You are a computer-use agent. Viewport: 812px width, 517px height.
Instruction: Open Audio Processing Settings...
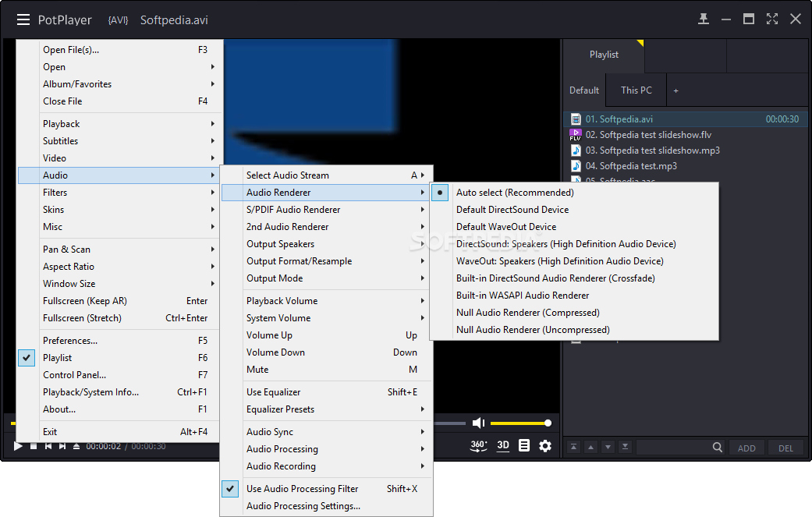tap(326, 506)
